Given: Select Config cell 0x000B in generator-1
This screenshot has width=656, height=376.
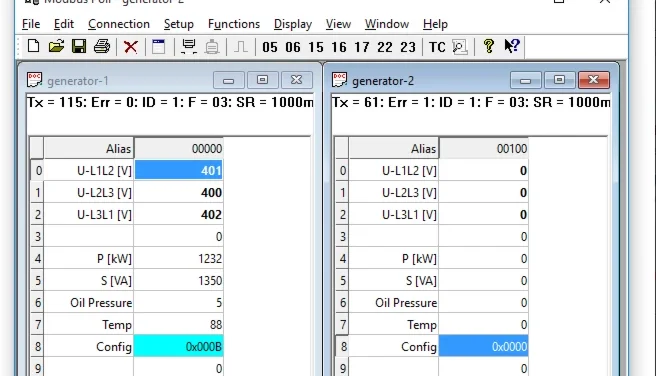Looking at the screenshot, I should click(x=179, y=346).
